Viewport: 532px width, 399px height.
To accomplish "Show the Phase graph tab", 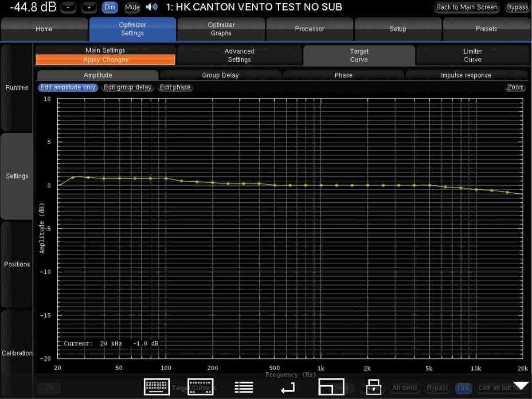I will pos(344,75).
